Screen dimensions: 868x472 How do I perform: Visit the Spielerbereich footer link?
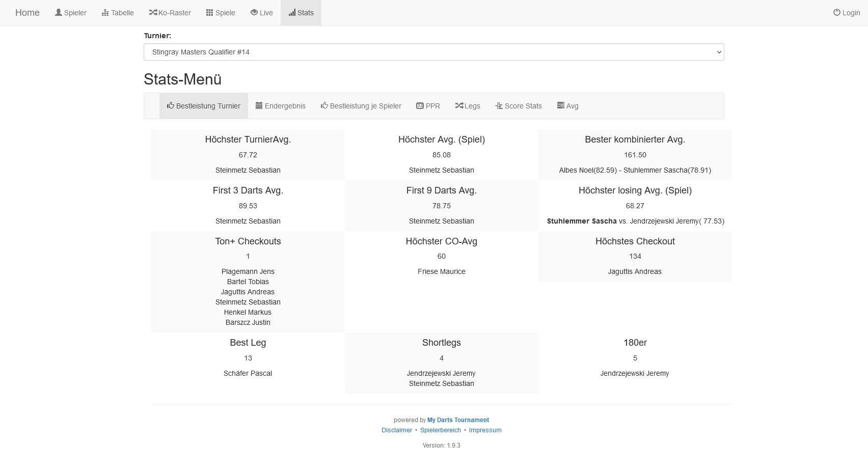coord(440,430)
